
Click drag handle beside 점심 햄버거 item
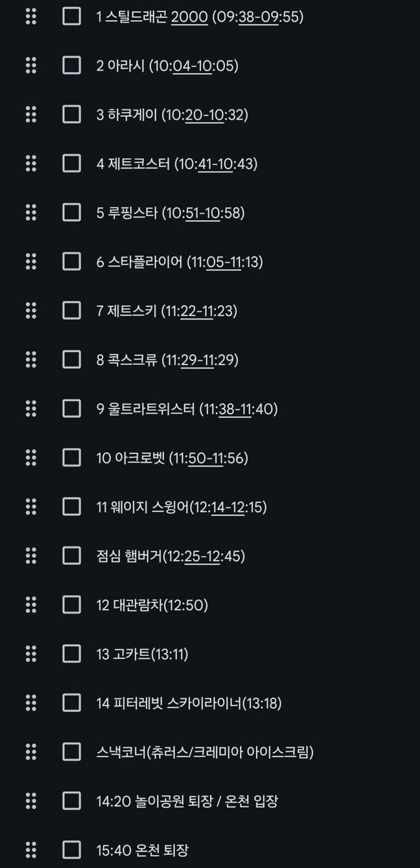pyautogui.click(x=31, y=556)
